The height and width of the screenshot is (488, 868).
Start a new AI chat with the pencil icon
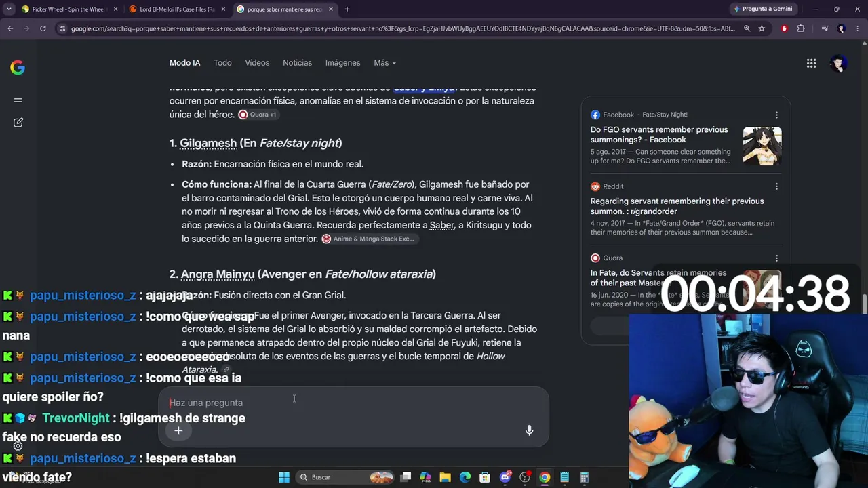coord(18,123)
